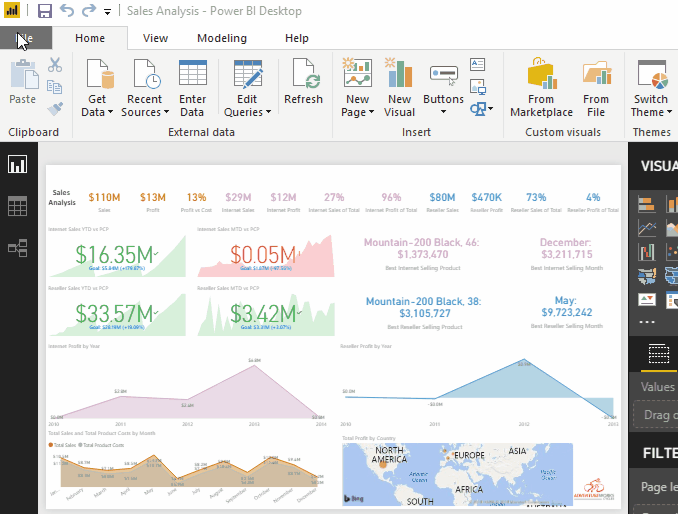Click the Format Painter brush icon
The width and height of the screenshot is (678, 514).
55,109
